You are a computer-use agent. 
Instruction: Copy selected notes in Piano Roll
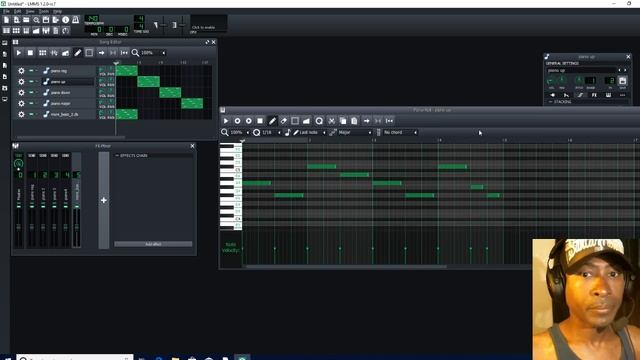tap(343, 121)
